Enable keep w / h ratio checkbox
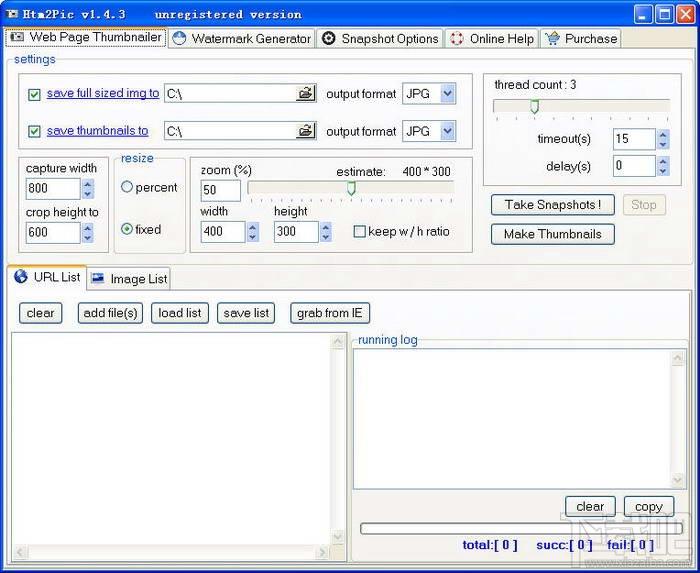 coord(359,231)
